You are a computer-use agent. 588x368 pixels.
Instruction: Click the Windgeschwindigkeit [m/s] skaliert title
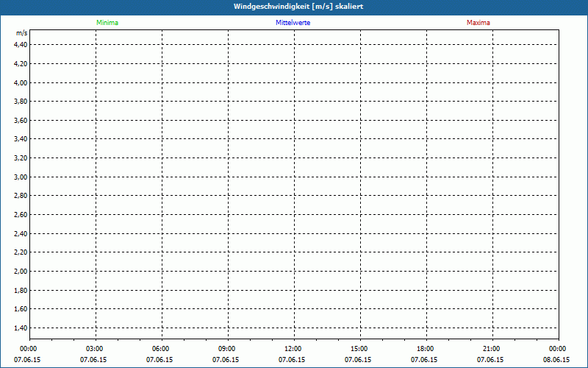[298, 7]
